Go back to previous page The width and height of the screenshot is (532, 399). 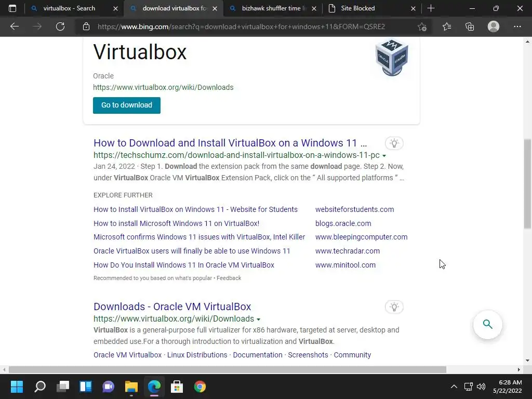(x=14, y=26)
